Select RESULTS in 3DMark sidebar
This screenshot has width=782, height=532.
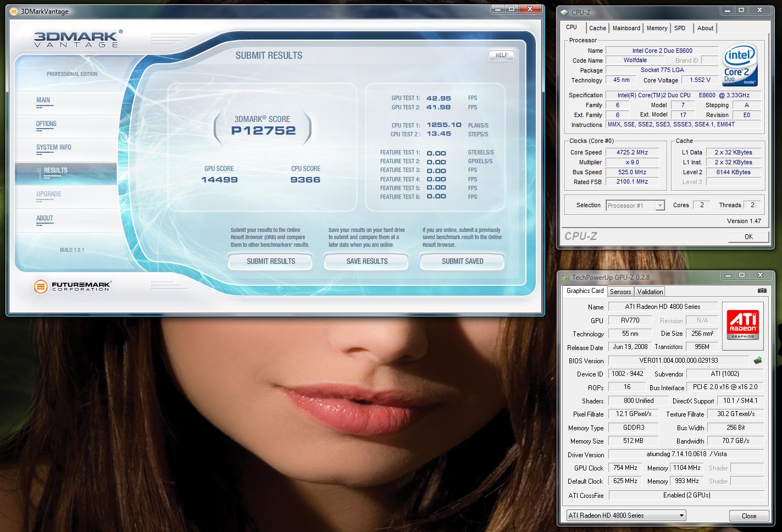coord(56,170)
